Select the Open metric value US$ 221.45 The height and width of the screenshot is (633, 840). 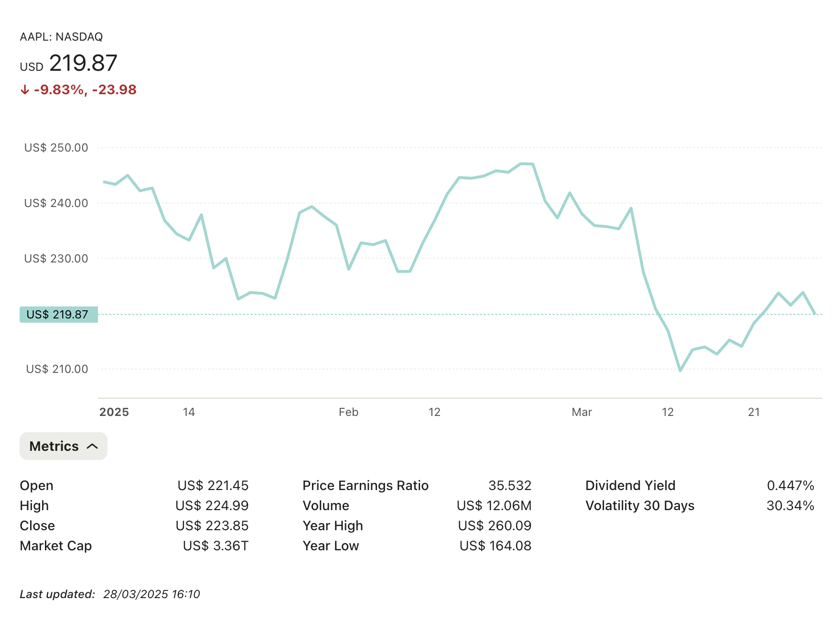pyautogui.click(x=213, y=486)
